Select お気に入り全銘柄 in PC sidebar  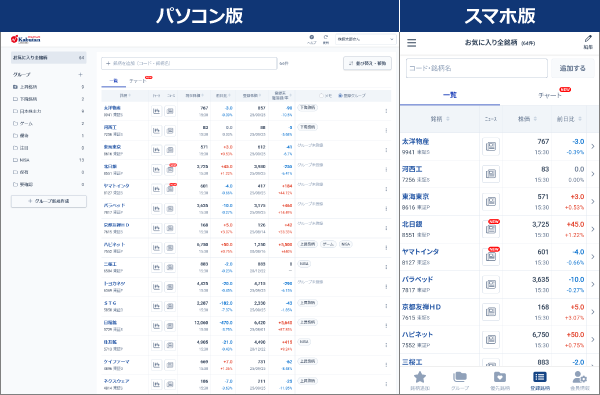(x=49, y=58)
